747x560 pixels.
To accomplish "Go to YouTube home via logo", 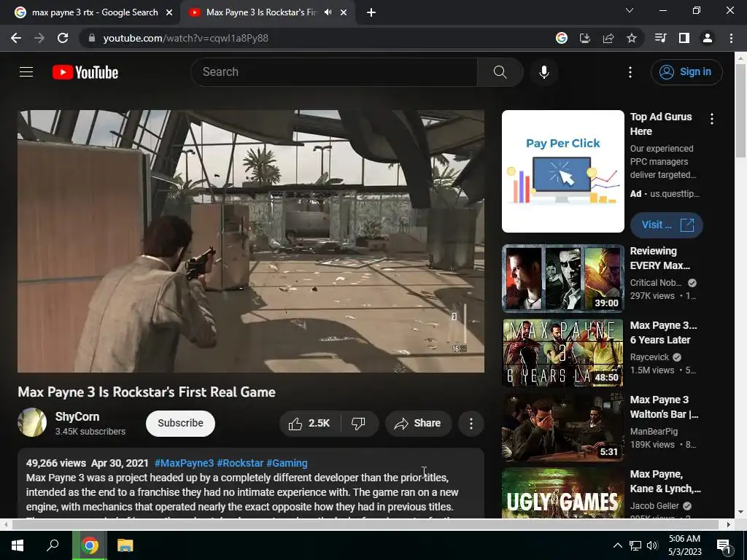I will coord(85,72).
